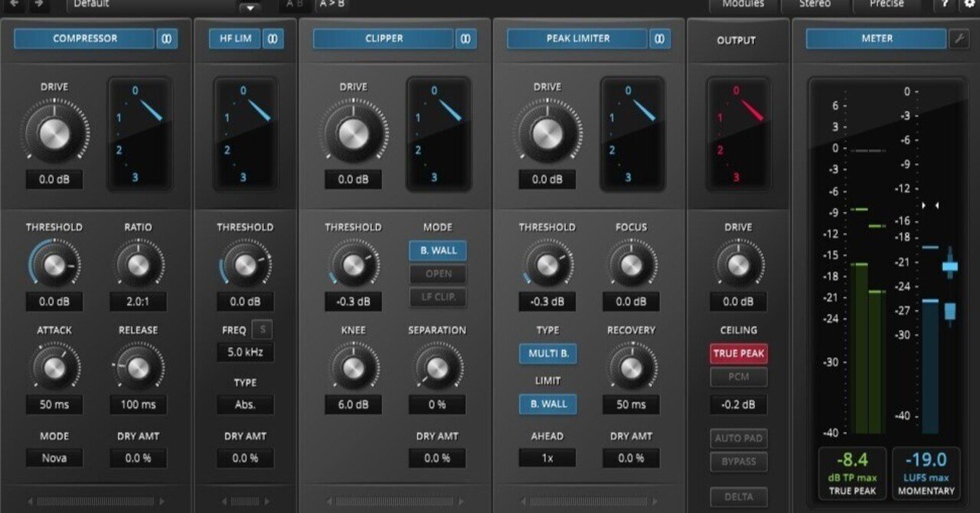This screenshot has height=513, width=980.
Task: Open the Precise quality menu
Action: pyautogui.click(x=887, y=5)
